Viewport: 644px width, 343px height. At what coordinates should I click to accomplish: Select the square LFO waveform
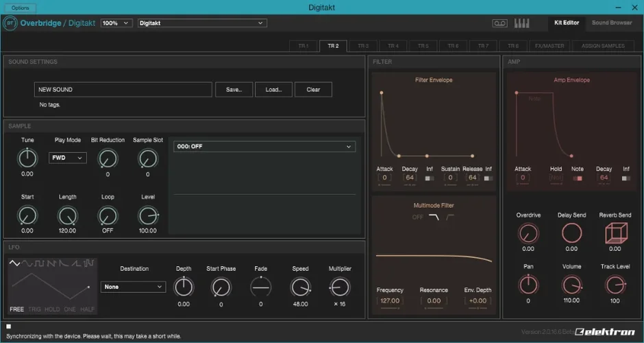40,263
